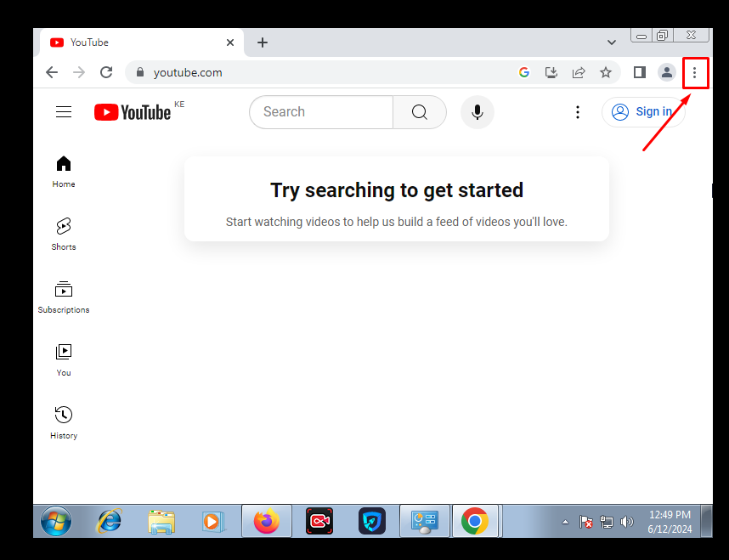The image size is (729, 560).
Task: Open YouTube's hamburger guide menu
Action: point(64,112)
